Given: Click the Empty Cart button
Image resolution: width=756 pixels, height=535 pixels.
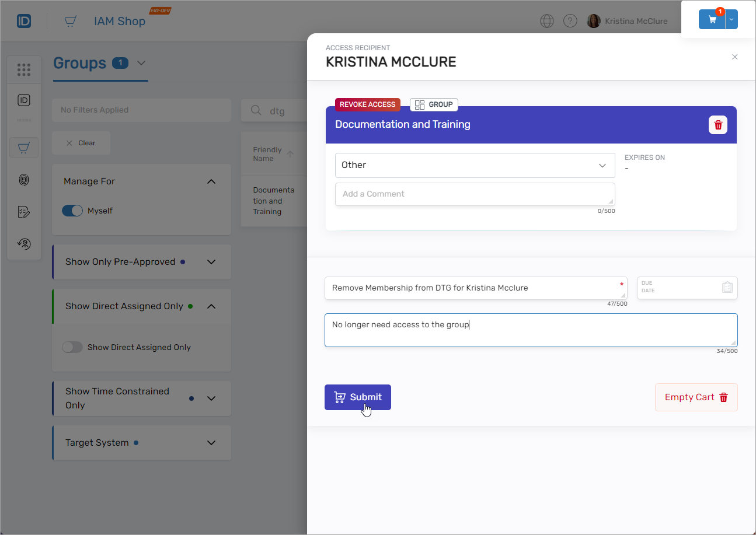Looking at the screenshot, I should [696, 397].
